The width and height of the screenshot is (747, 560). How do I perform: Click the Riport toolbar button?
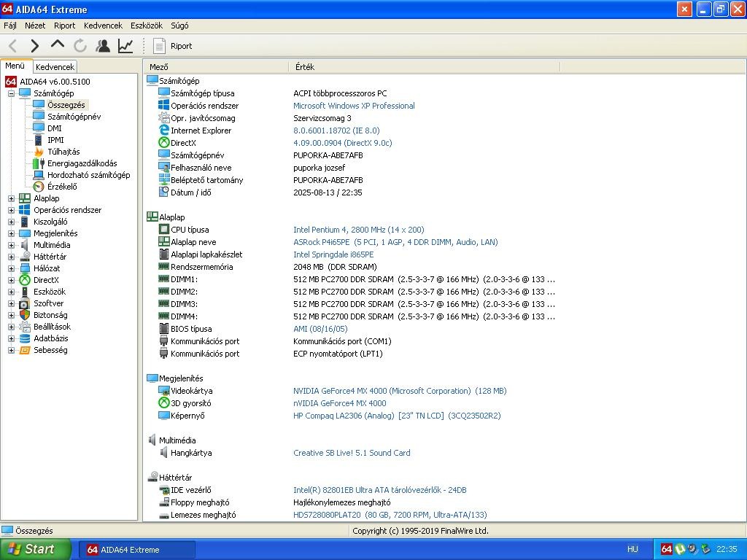[172, 46]
